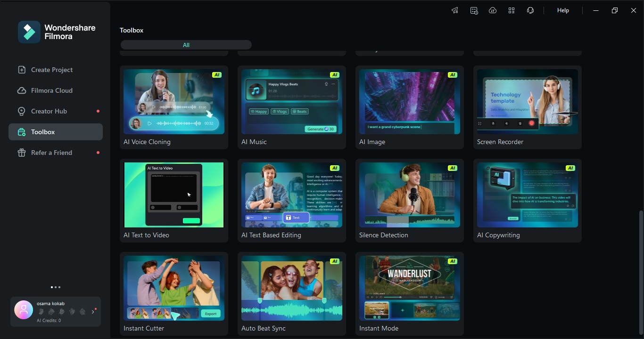Open the AI Text to Video thumbnail
This screenshot has height=339, width=644.
click(x=174, y=195)
